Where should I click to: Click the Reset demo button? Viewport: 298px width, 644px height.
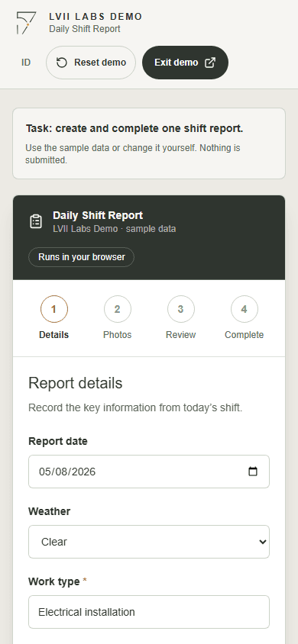[x=91, y=63]
